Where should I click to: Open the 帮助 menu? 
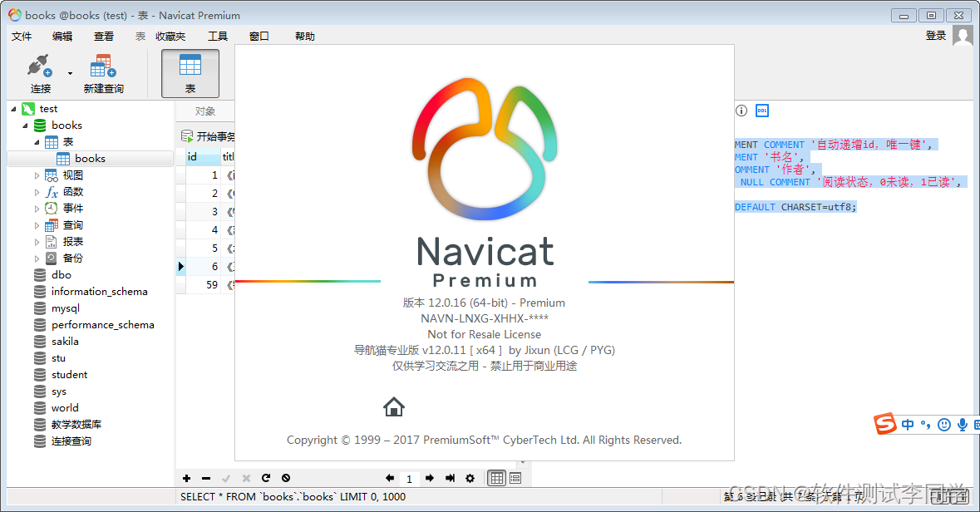(x=305, y=37)
